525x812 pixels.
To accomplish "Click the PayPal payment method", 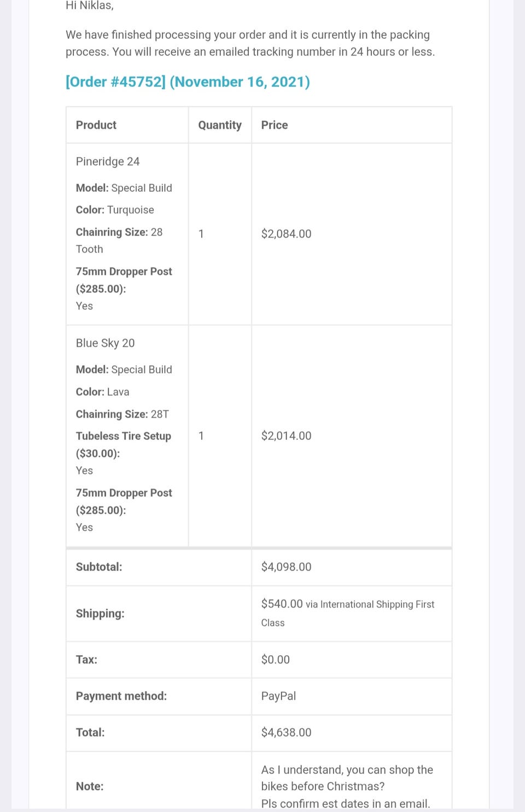I will tap(278, 696).
